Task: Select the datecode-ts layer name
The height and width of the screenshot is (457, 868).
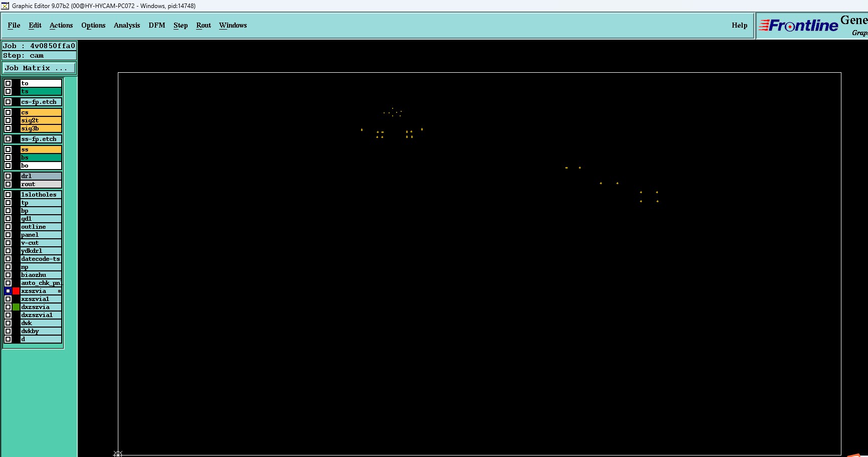Action: [x=41, y=259]
